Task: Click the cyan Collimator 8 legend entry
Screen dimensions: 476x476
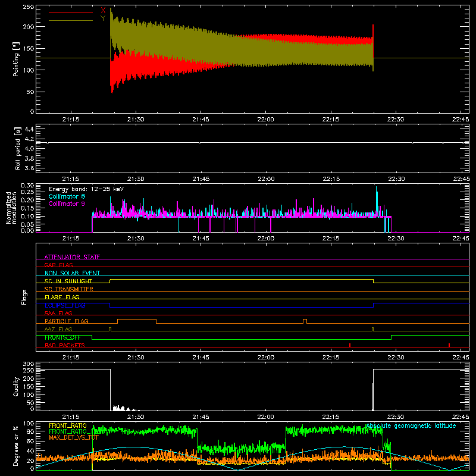Action: coord(67,196)
